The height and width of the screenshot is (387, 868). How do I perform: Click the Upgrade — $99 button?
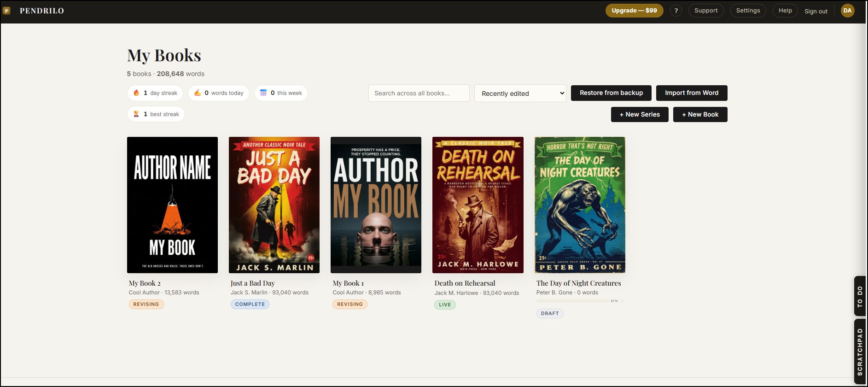tap(635, 11)
